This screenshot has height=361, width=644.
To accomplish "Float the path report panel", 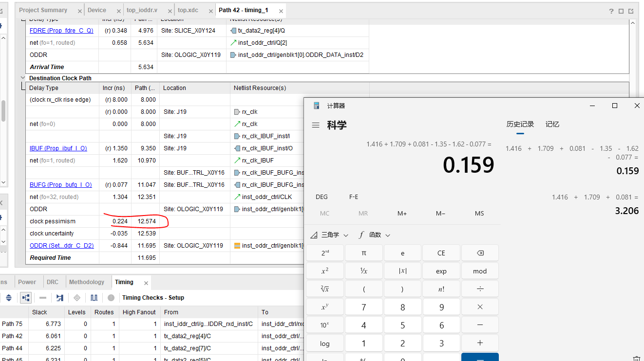I will 631,11.
